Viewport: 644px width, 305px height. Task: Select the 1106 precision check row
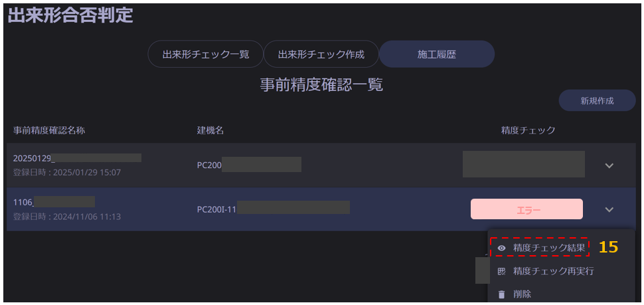point(321,209)
